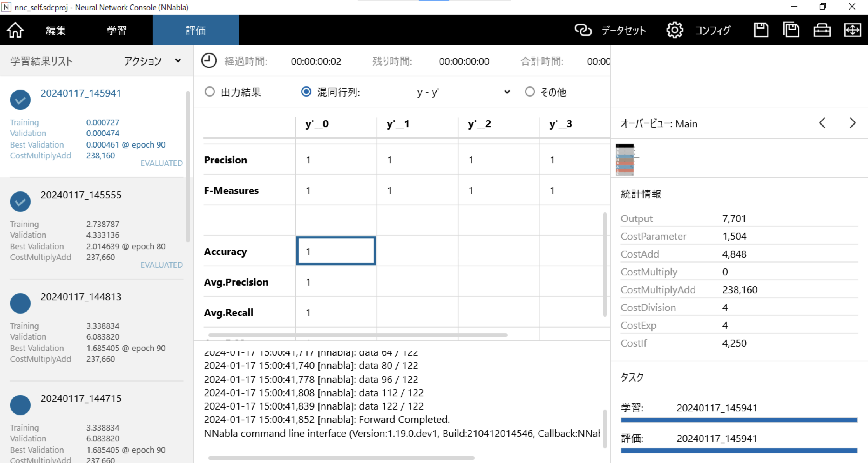
Task: Click the Save As double-floppy icon
Action: coord(791,30)
